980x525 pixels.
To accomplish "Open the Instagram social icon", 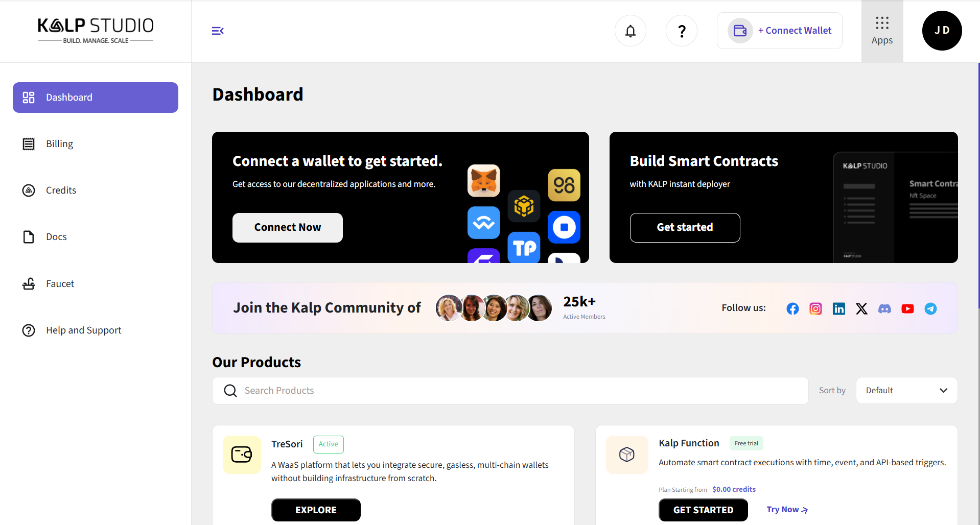I will tap(815, 308).
